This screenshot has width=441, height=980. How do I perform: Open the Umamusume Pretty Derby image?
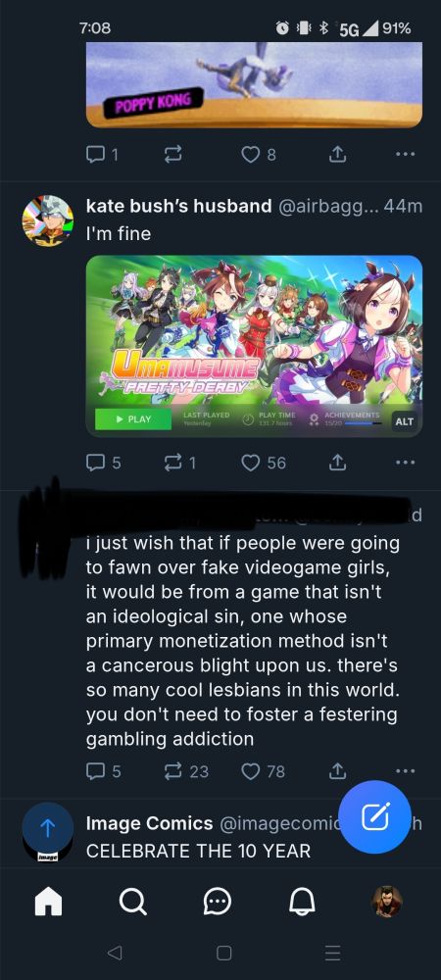254,346
